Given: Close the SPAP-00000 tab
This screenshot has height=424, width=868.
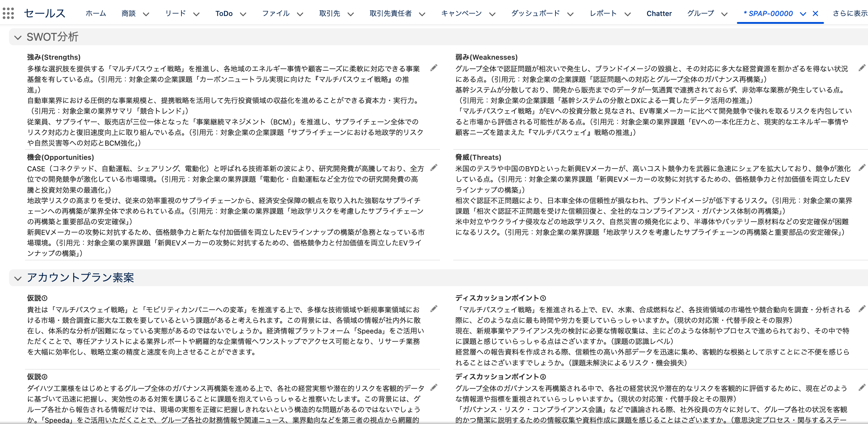Looking at the screenshot, I should click(x=816, y=14).
